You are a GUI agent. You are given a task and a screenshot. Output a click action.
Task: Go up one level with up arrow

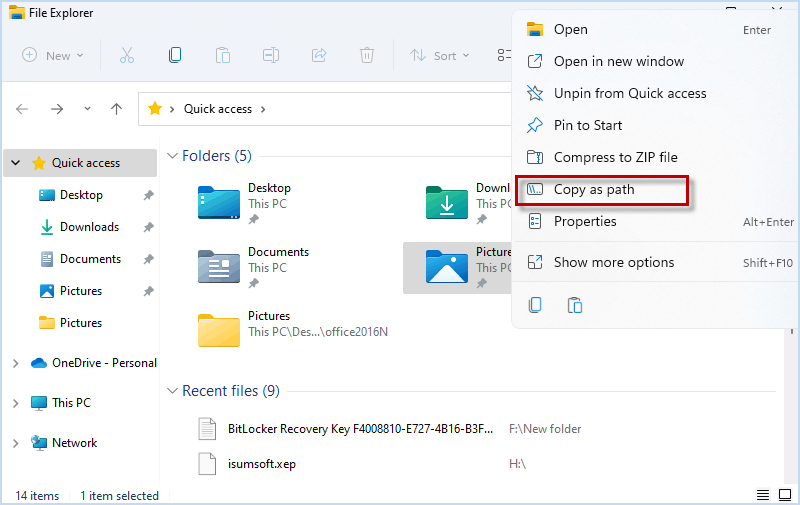(116, 109)
